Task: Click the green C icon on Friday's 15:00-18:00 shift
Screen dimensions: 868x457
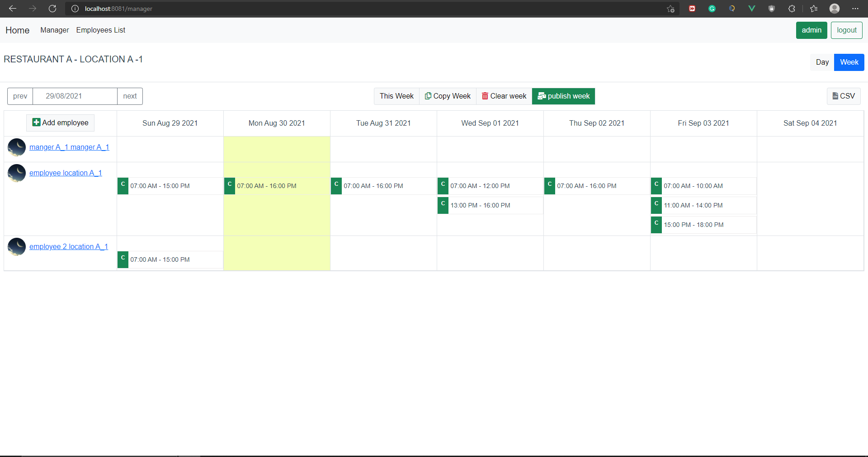Action: (656, 225)
